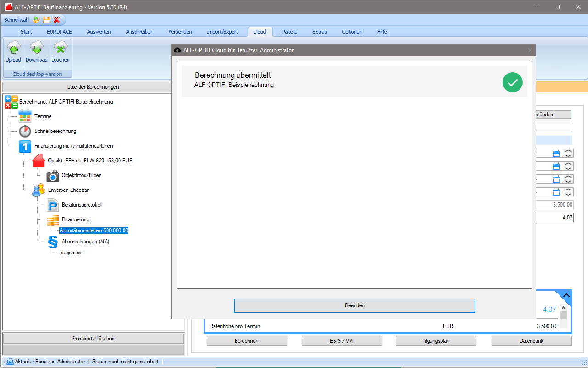Click the ALF-OPTIFI app logo in title bar

coord(7,7)
